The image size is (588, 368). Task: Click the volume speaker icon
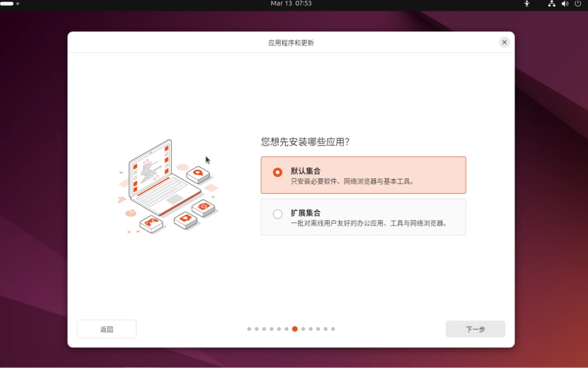(x=565, y=4)
